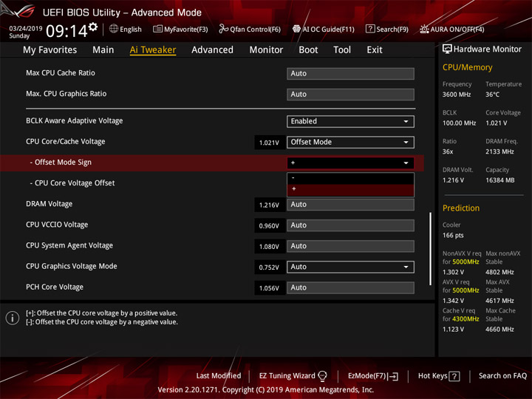The image size is (532, 399).
Task: Click the 1.021V core voltage readout
Action: (x=269, y=143)
